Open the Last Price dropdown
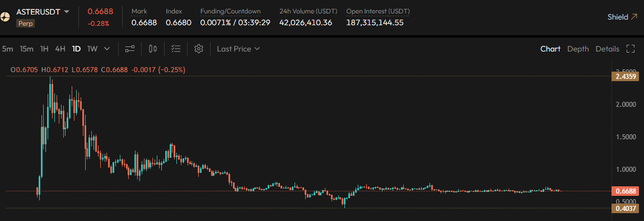The image size is (644, 221). [238, 49]
